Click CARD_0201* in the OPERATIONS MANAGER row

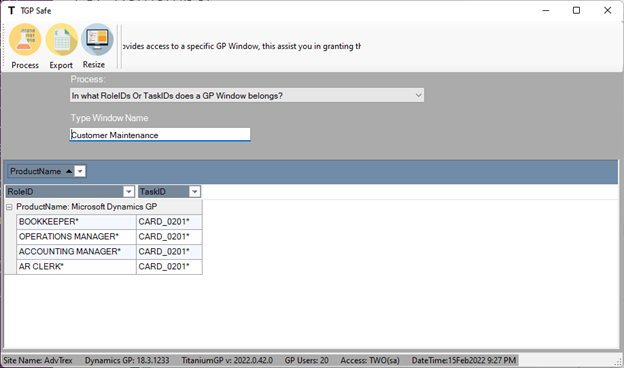(169, 237)
